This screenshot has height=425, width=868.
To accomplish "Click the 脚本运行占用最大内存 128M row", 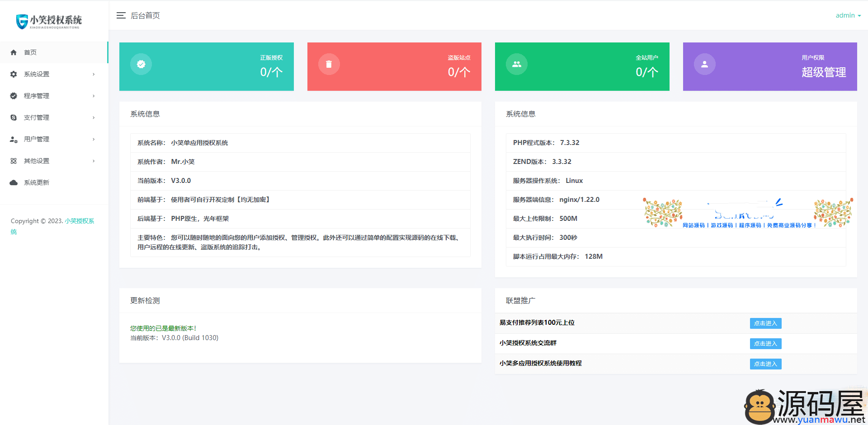I will pyautogui.click(x=676, y=257).
